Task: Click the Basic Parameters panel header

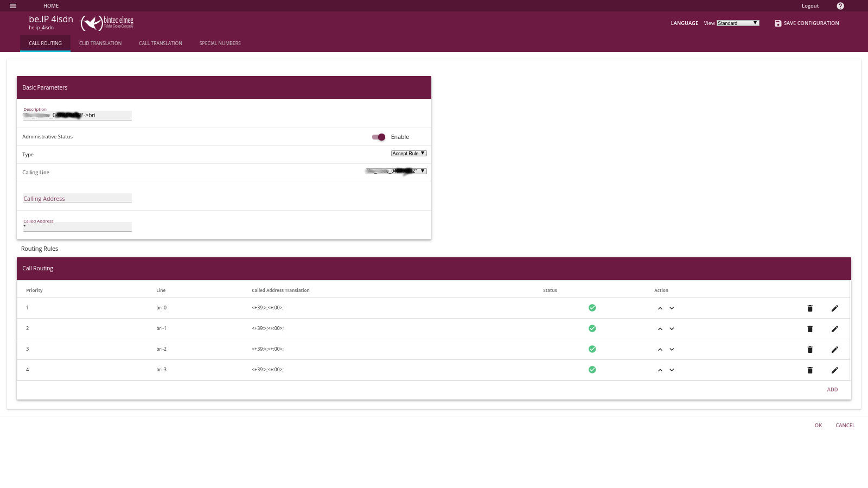Action: [224, 87]
